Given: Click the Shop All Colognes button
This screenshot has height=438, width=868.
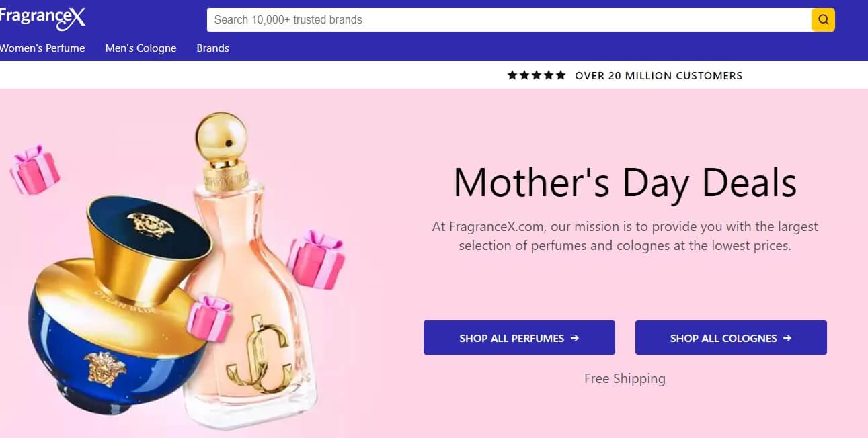Looking at the screenshot, I should point(730,337).
